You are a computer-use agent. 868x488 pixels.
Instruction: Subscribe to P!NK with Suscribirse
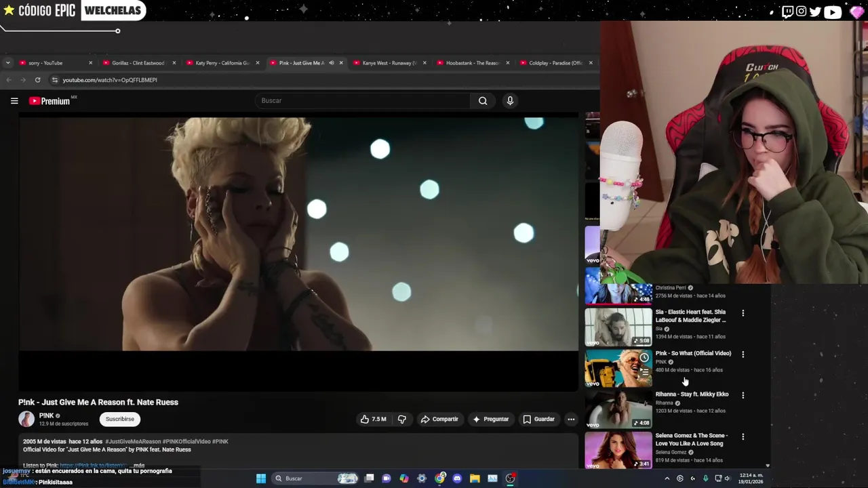(x=120, y=420)
